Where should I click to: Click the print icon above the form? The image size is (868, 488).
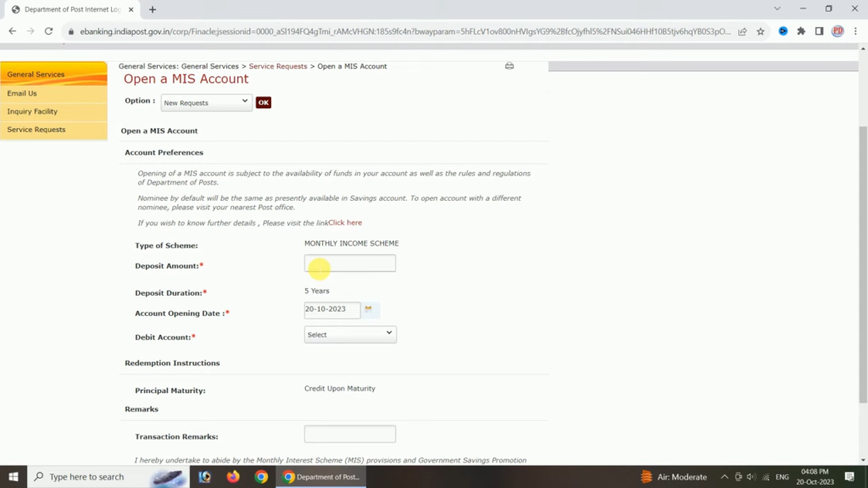[509, 66]
